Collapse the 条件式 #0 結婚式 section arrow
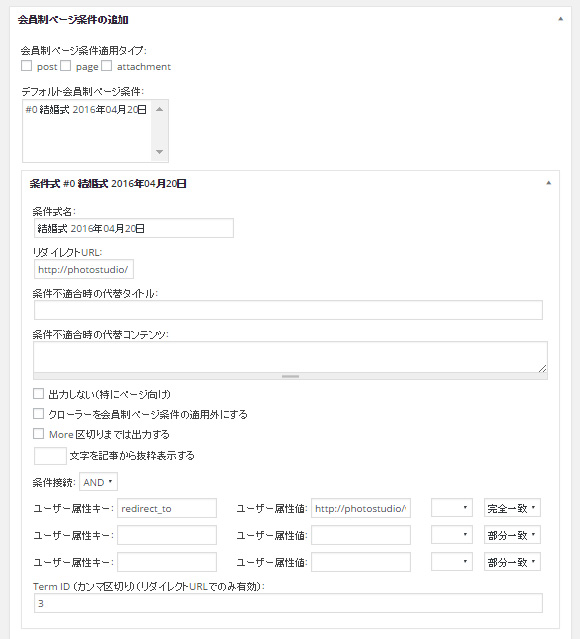Image resolution: width=580 pixels, height=639 pixels. (549, 183)
